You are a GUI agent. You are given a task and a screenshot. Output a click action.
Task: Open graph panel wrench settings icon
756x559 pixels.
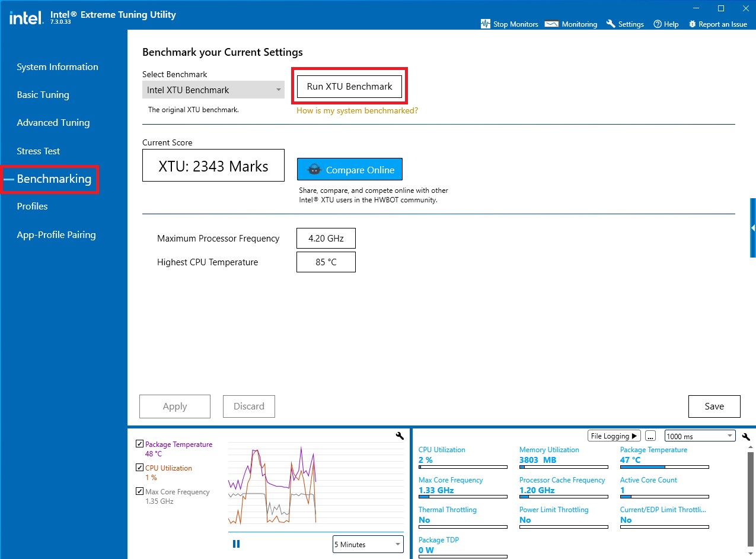pos(400,436)
